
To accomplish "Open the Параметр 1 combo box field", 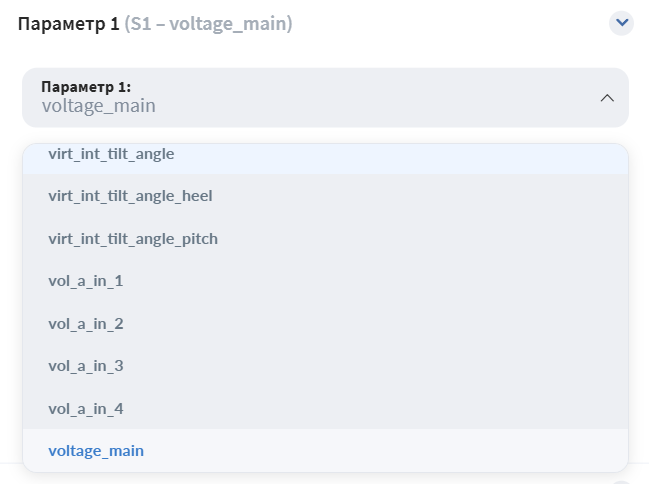I will coord(325,98).
